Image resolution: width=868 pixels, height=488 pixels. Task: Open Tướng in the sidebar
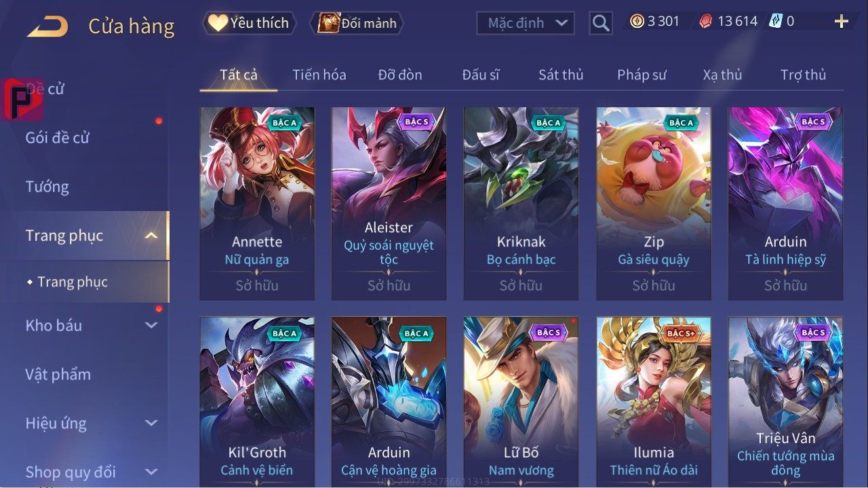[x=47, y=187]
